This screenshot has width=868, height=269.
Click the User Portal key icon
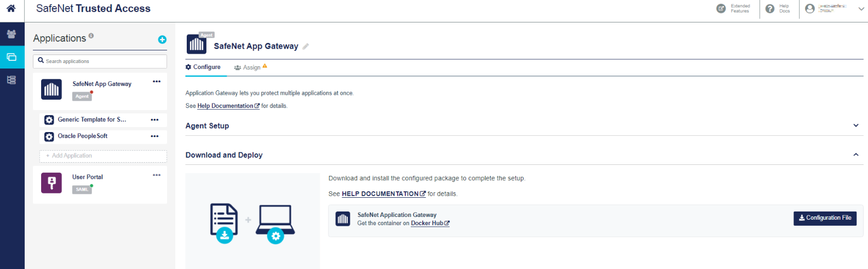click(x=51, y=182)
